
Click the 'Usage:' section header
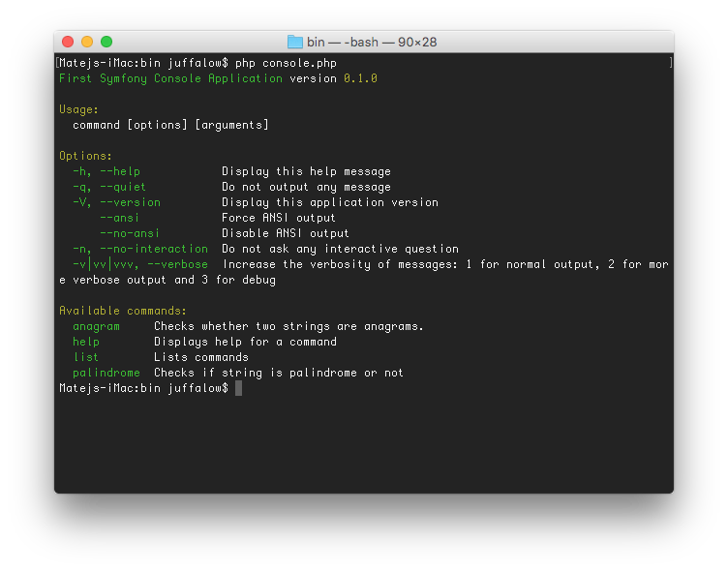coord(79,109)
